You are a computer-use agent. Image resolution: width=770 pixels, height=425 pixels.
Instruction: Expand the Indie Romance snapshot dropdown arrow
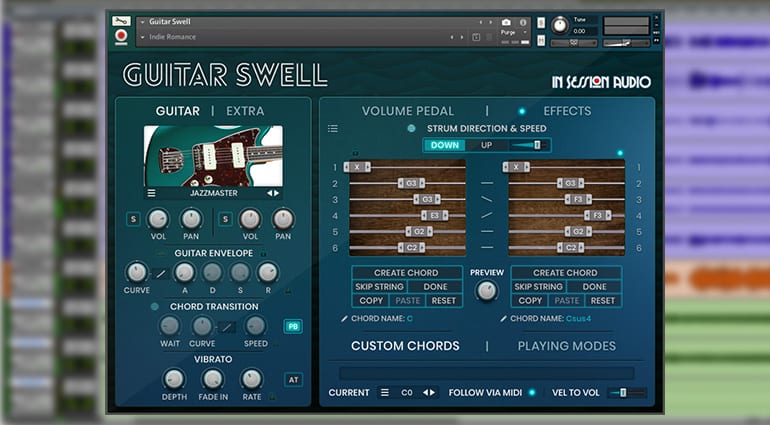point(142,37)
